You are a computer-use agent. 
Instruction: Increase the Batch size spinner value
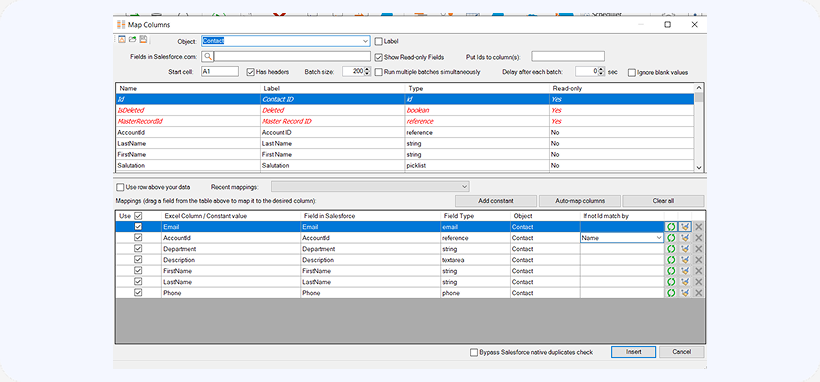point(367,69)
